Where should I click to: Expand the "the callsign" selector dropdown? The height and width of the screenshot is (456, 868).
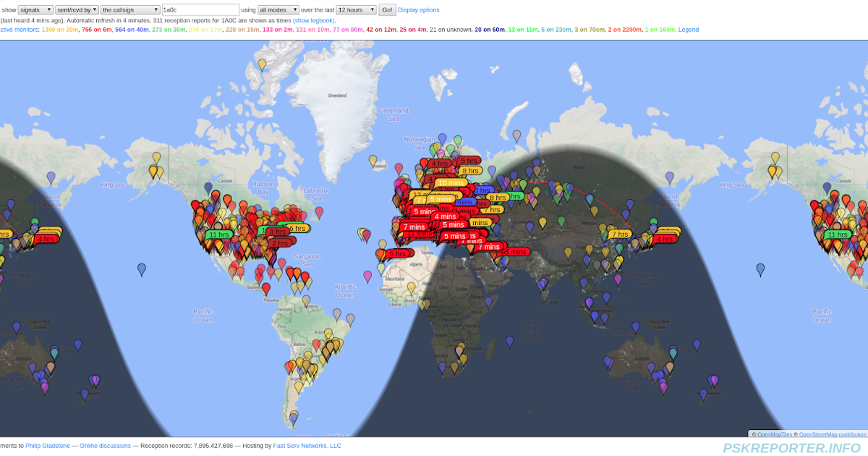[x=132, y=9]
